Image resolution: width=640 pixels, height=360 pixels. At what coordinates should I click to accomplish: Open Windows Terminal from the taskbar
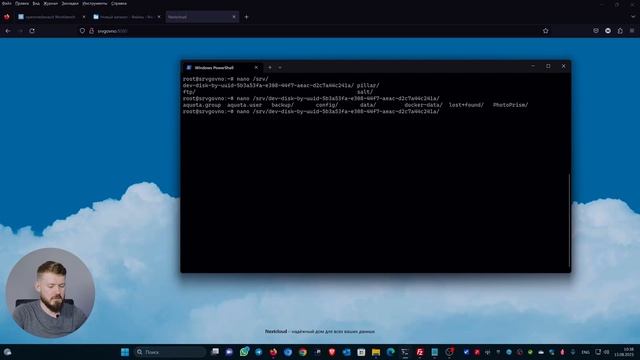(405, 352)
